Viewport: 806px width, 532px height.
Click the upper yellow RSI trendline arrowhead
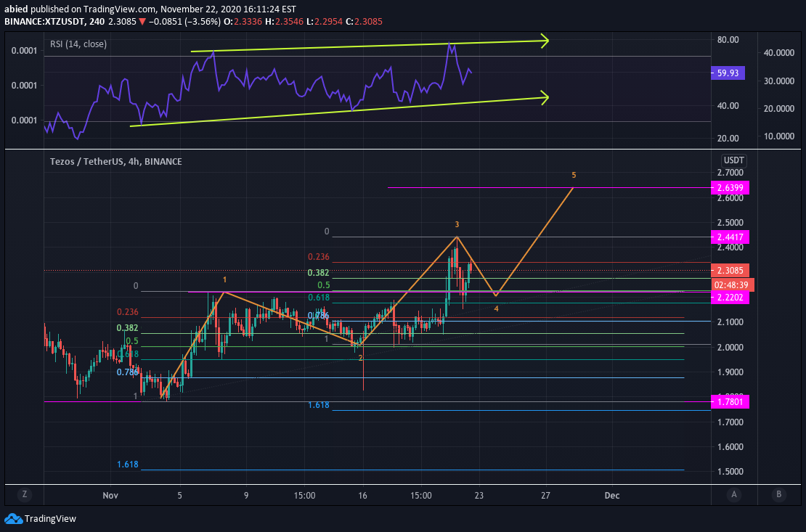545,41
